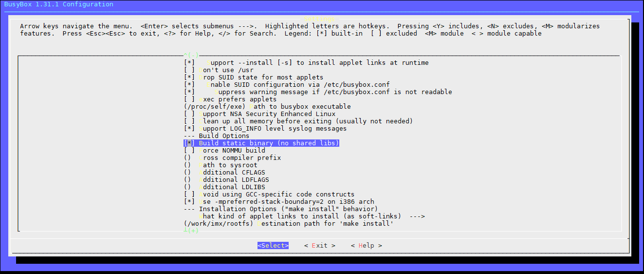Edit the Additional CFLAGS field

224,173
